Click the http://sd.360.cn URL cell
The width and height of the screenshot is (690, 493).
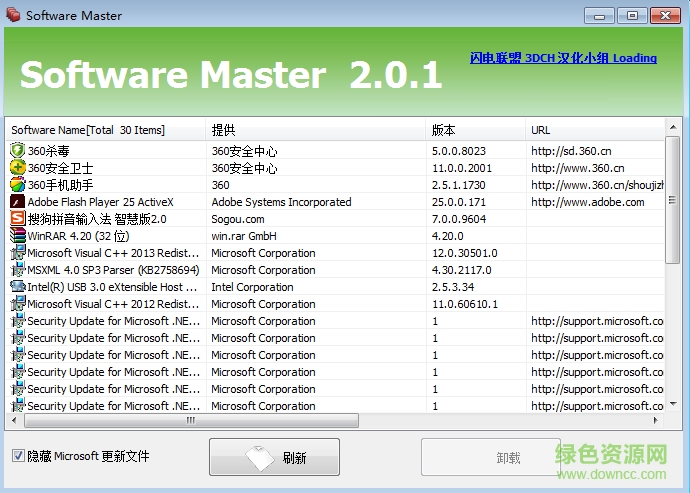coord(571,151)
